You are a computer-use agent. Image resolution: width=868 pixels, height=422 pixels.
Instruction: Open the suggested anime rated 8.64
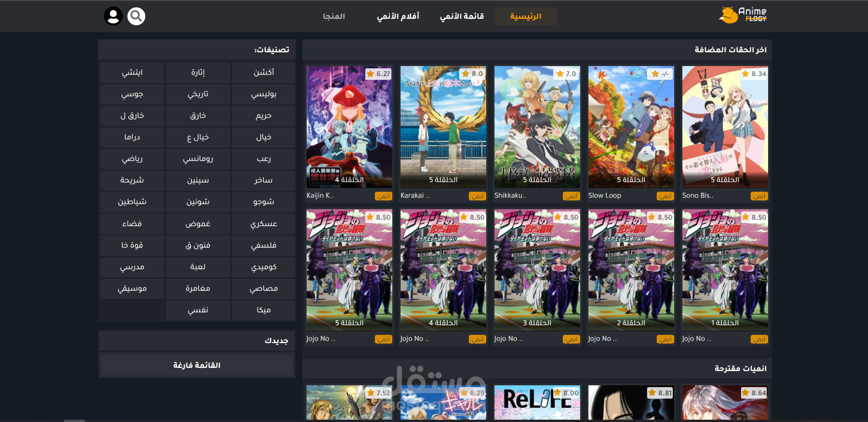pos(725,402)
